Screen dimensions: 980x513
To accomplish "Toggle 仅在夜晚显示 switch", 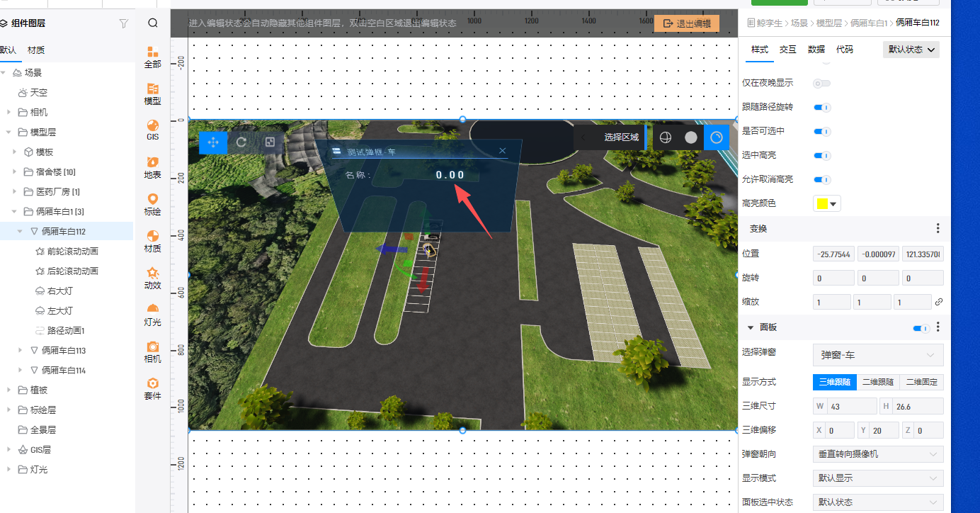I will pyautogui.click(x=821, y=84).
